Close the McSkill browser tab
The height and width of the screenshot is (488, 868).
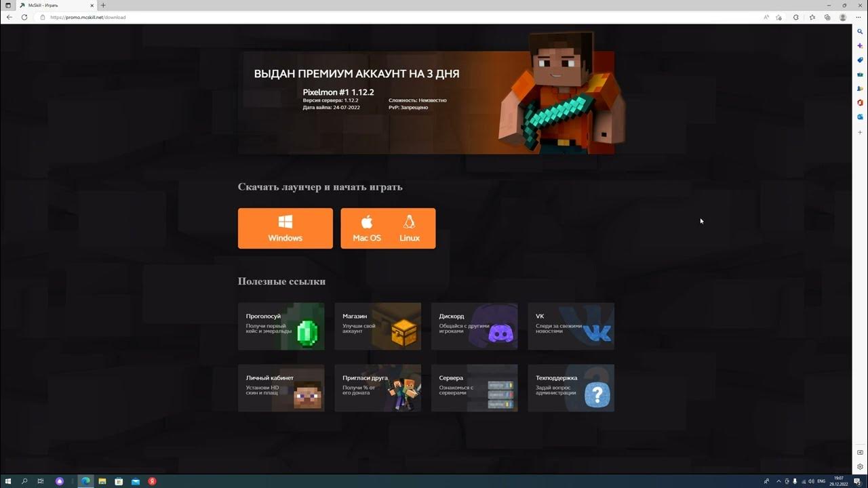92,5
